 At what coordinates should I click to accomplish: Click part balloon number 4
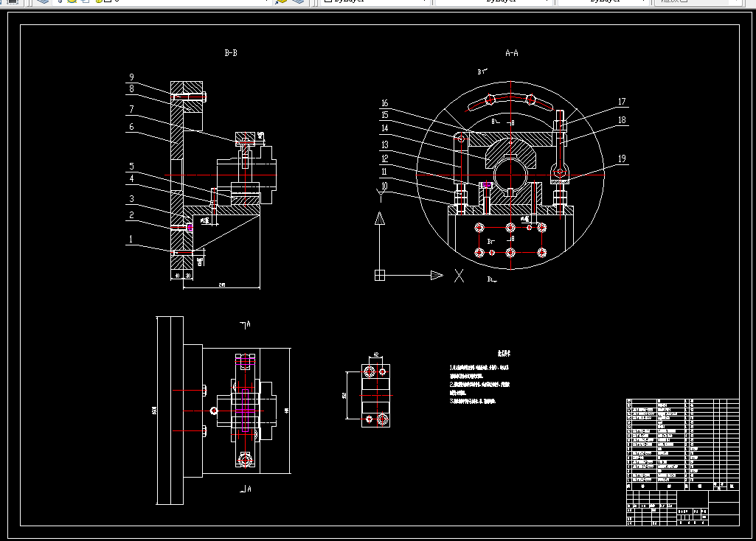coord(131,178)
